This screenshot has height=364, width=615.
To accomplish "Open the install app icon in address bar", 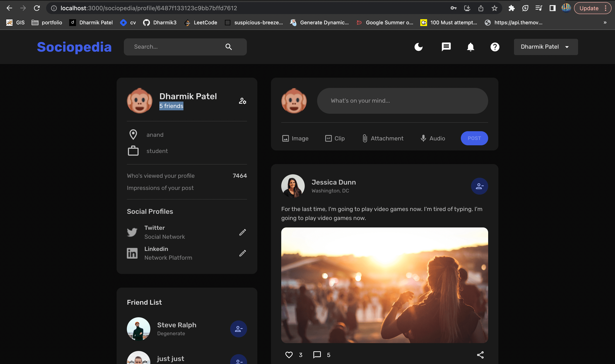I will tap(467, 8).
